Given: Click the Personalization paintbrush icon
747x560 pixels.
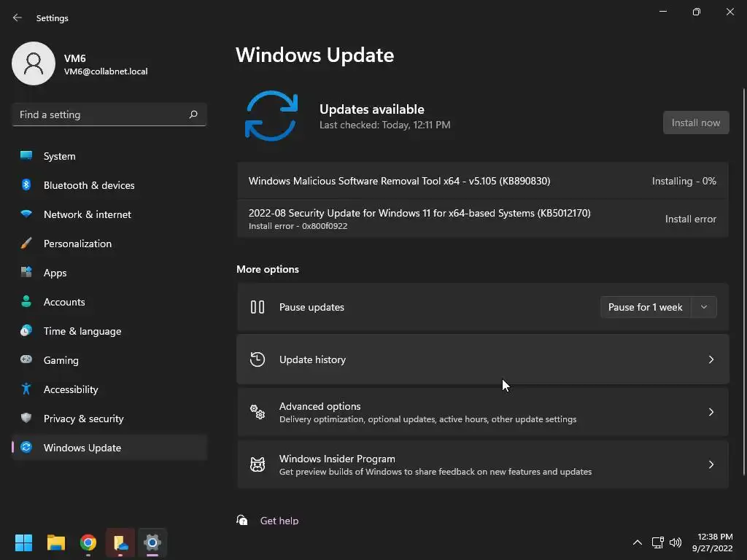Looking at the screenshot, I should coord(26,244).
